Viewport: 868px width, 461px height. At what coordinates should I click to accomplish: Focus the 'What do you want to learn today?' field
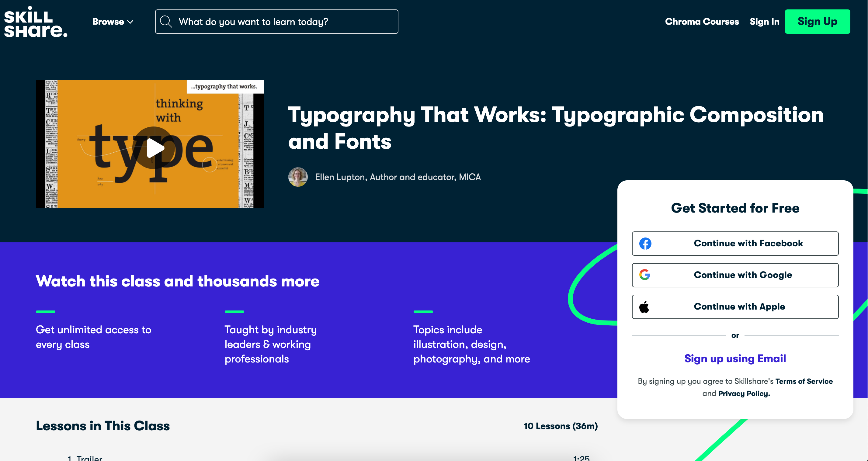(276, 22)
